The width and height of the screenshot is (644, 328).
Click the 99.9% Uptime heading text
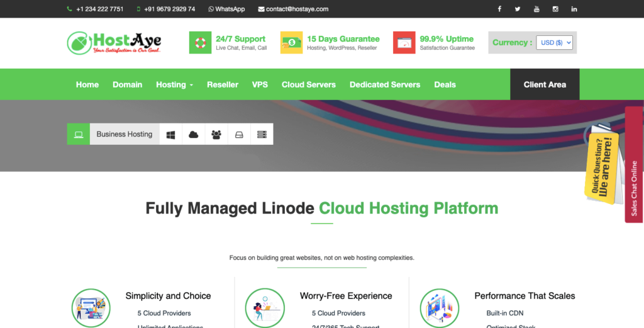pyautogui.click(x=447, y=39)
